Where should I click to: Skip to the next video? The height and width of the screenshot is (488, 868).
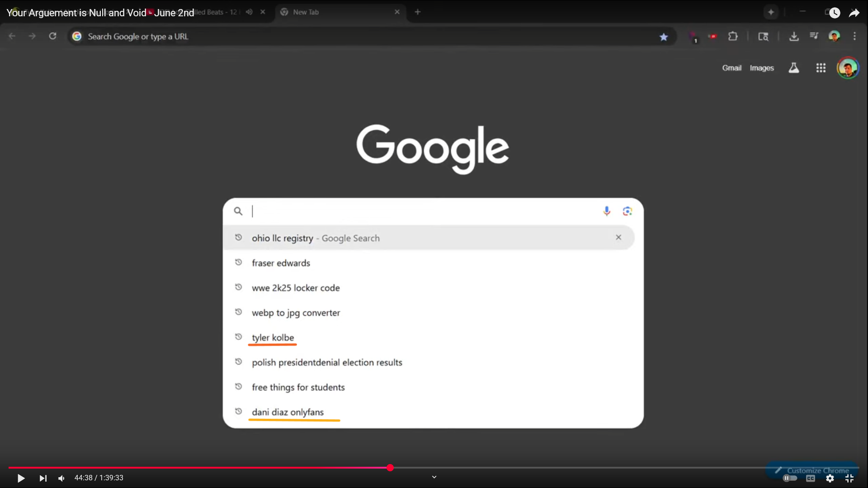click(x=43, y=478)
